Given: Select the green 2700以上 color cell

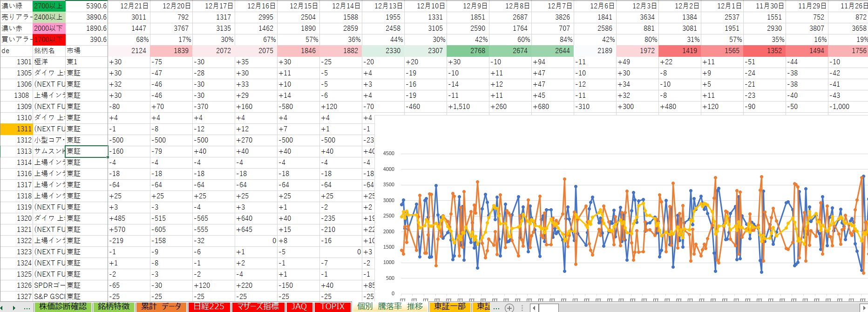Looking at the screenshot, I should click(x=48, y=6).
